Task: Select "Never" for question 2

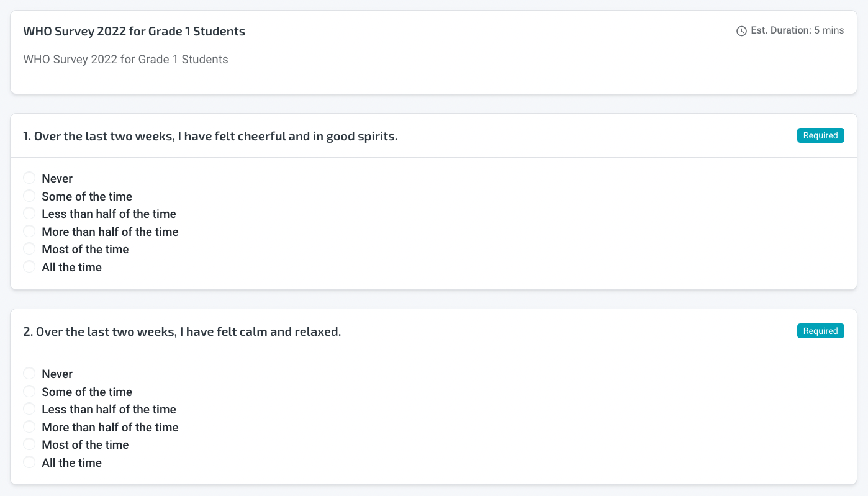Action: coord(29,374)
